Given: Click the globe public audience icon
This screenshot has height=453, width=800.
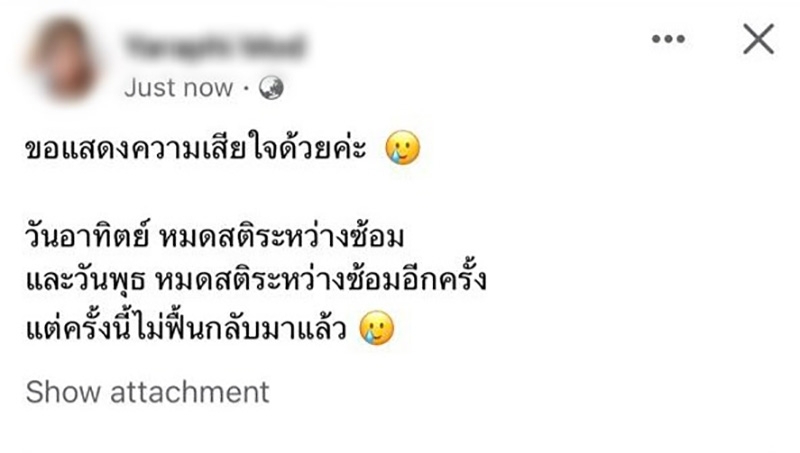Looking at the screenshot, I should (x=271, y=88).
